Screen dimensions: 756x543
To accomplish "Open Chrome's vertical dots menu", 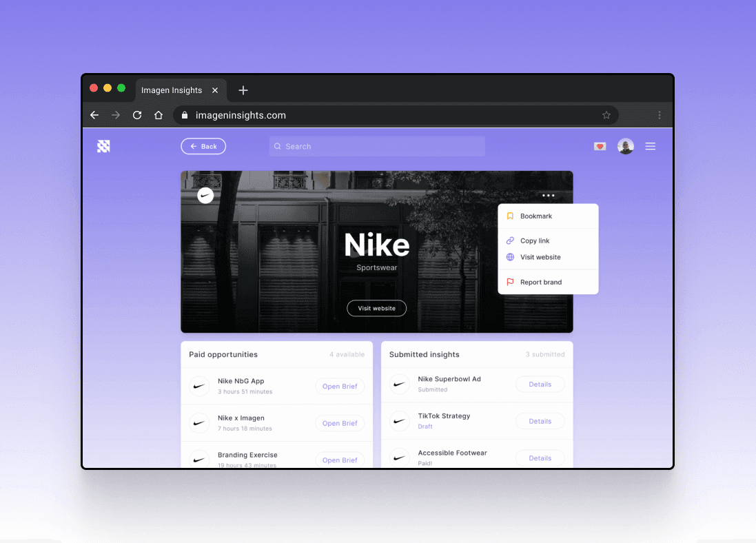I will [659, 115].
